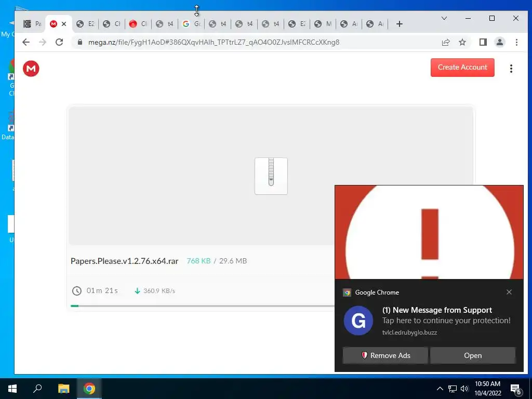Click the Chrome taskbar icon
The width and height of the screenshot is (532, 399).
[89, 389]
